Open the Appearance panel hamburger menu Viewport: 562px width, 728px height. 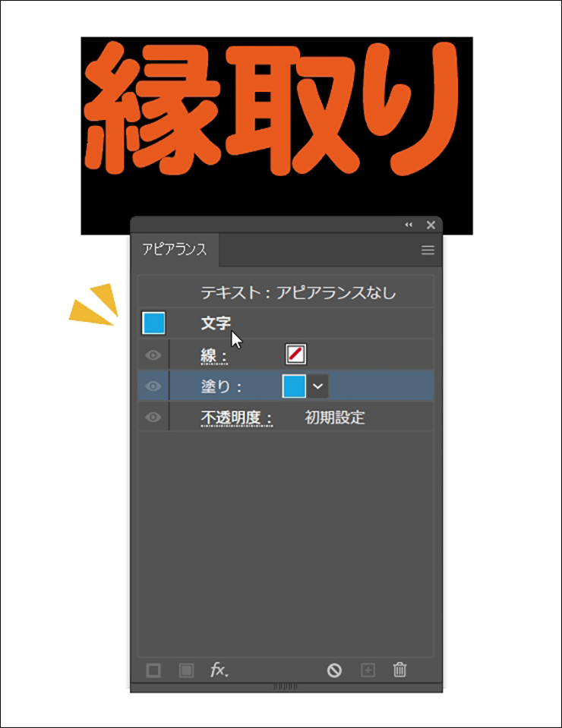tap(428, 251)
